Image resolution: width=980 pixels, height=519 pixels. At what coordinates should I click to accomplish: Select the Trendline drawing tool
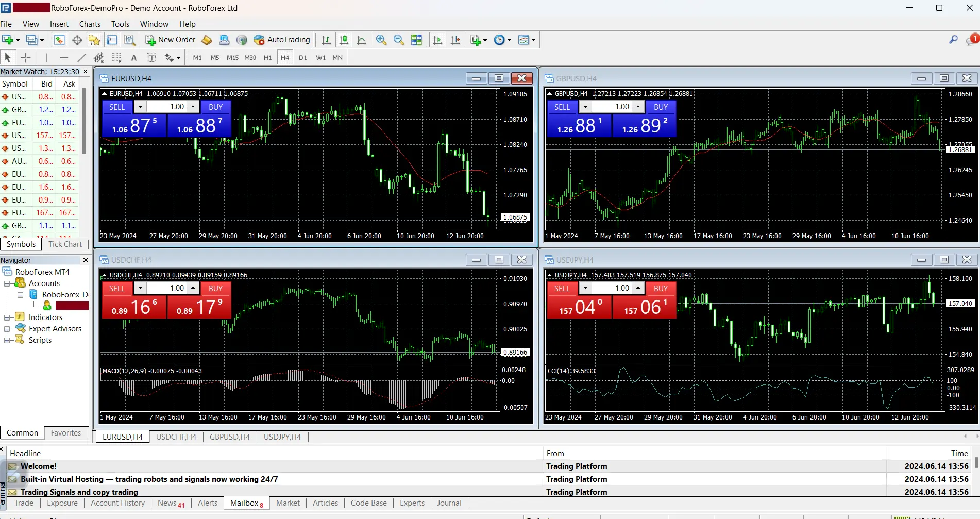(x=81, y=58)
